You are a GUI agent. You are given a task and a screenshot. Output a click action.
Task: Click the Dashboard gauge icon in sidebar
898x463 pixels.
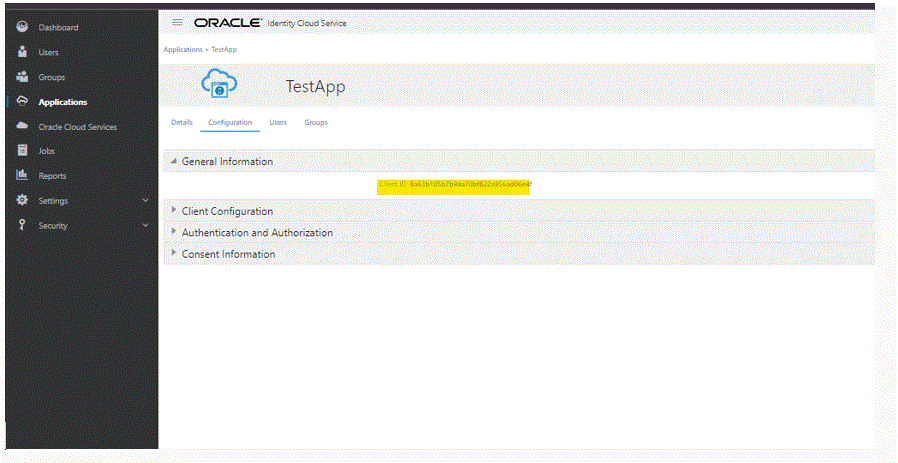click(x=22, y=27)
